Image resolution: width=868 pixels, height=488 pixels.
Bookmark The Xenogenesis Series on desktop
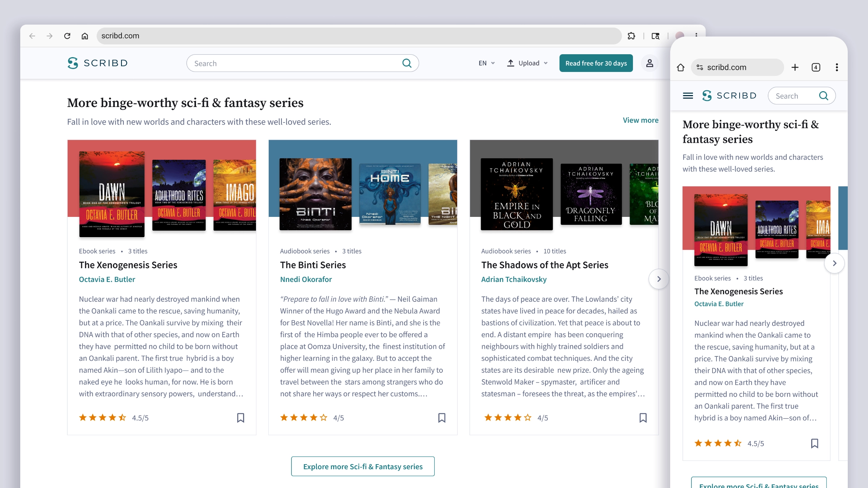pyautogui.click(x=241, y=418)
